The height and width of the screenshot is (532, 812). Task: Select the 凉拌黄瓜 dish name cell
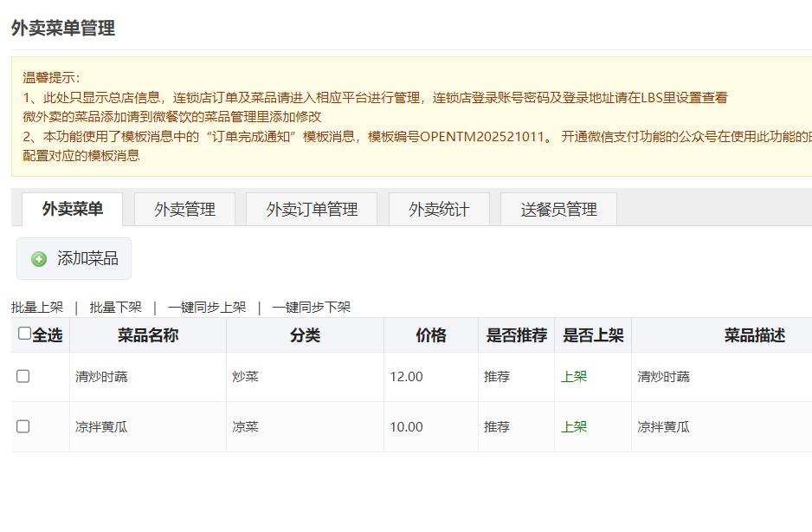click(x=101, y=427)
